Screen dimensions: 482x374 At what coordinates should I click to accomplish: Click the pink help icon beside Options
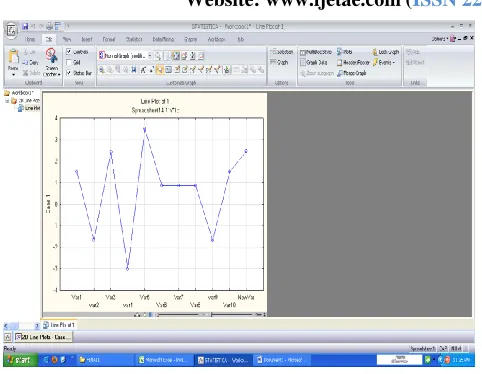453,39
